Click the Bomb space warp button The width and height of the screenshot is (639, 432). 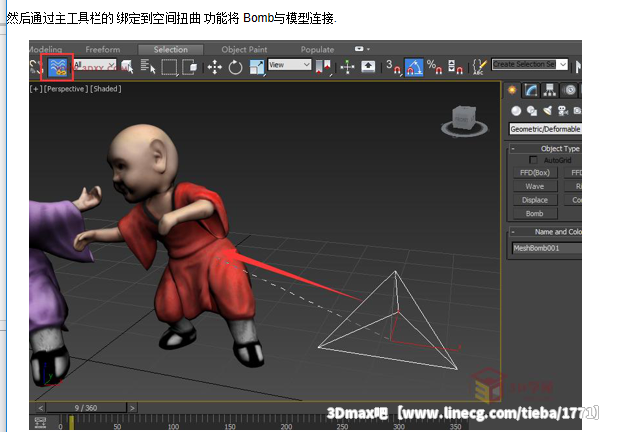[x=535, y=214]
